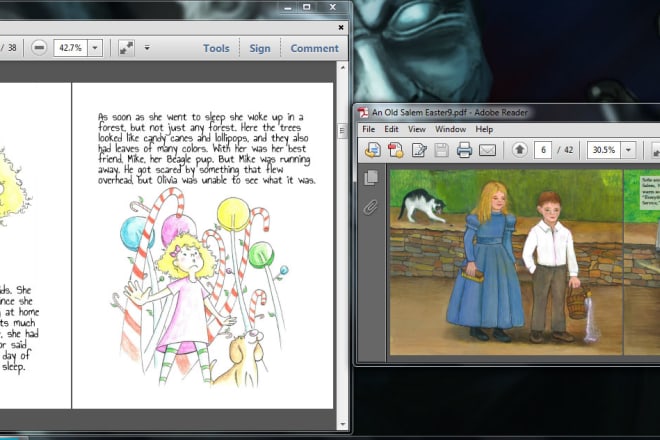Viewport: 660px width, 440px height.
Task: Close the left document's toolbar with X
Action: point(341,27)
